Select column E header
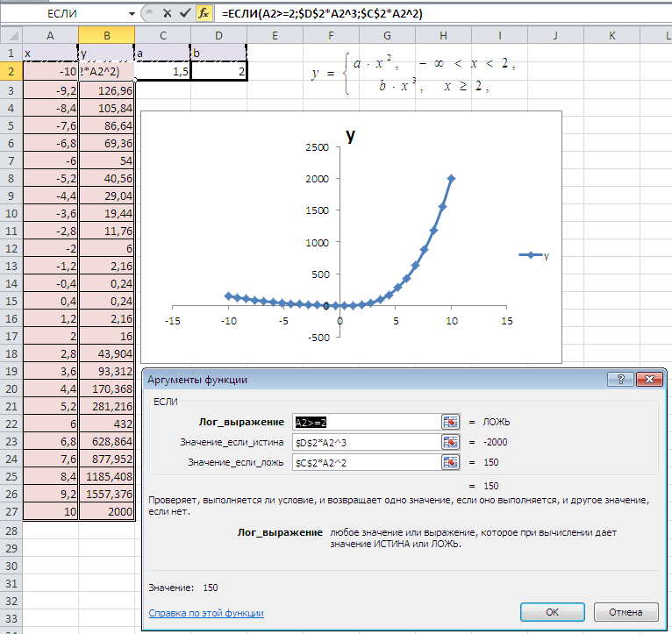This screenshot has height=634, width=672. [275, 36]
